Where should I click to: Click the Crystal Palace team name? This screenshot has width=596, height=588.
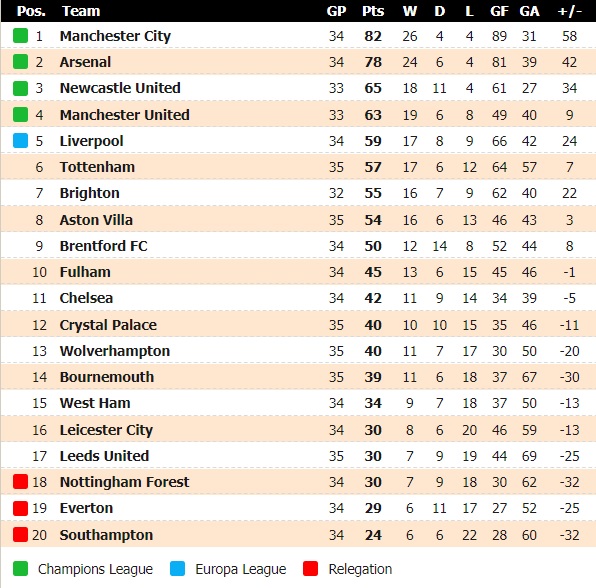pyautogui.click(x=108, y=325)
